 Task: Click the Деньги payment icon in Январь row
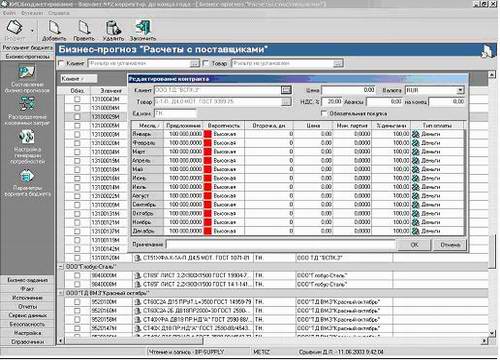[415, 134]
